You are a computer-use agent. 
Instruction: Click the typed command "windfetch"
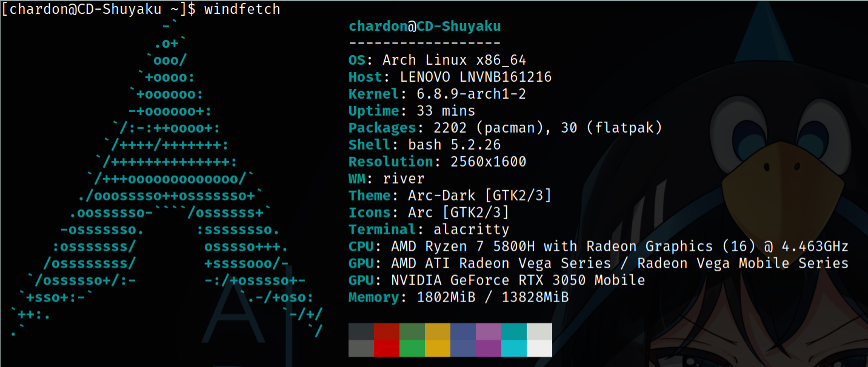(x=242, y=10)
